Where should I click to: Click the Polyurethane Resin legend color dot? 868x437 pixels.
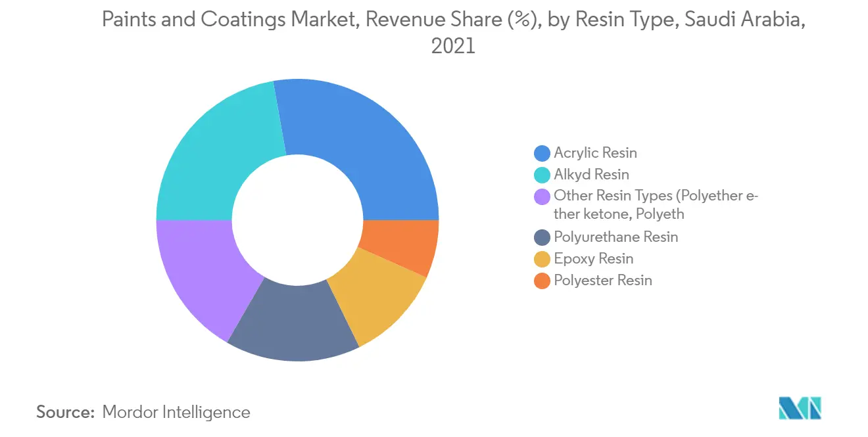point(541,237)
